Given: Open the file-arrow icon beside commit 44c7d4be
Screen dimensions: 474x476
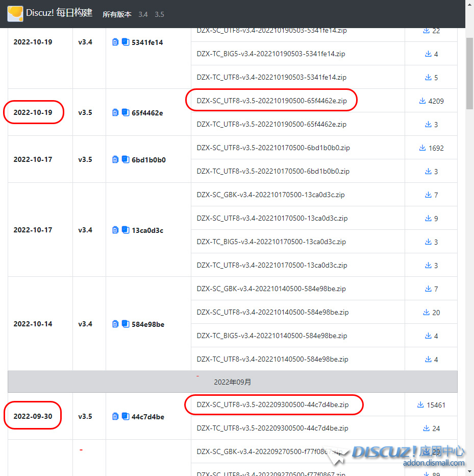Looking at the screenshot, I should 115,416.
